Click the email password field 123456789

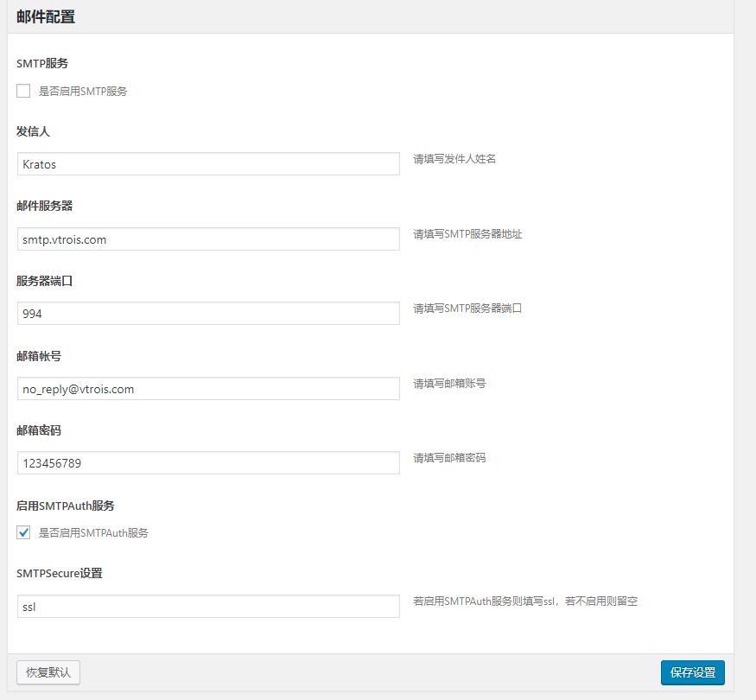click(x=208, y=463)
